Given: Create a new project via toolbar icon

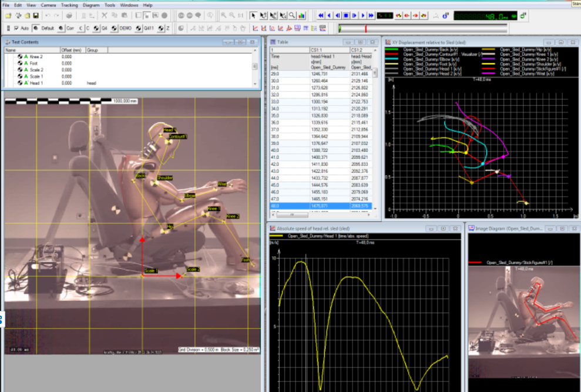Looking at the screenshot, I should coord(8,16).
